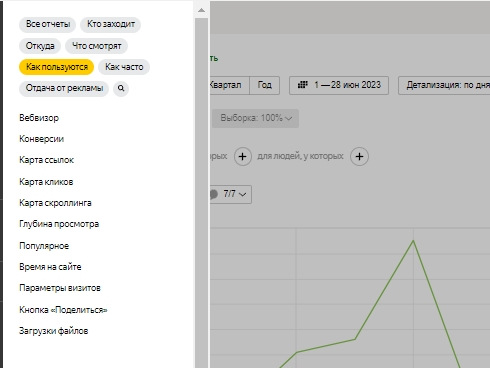This screenshot has width=490, height=368.
Task: Open the Загрузки файлов report
Action: 53,331
